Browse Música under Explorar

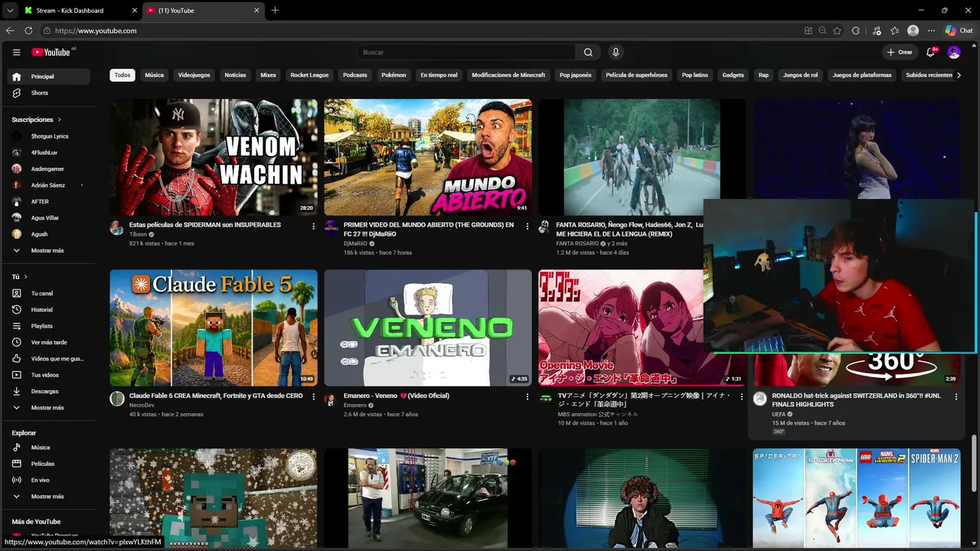point(50,448)
